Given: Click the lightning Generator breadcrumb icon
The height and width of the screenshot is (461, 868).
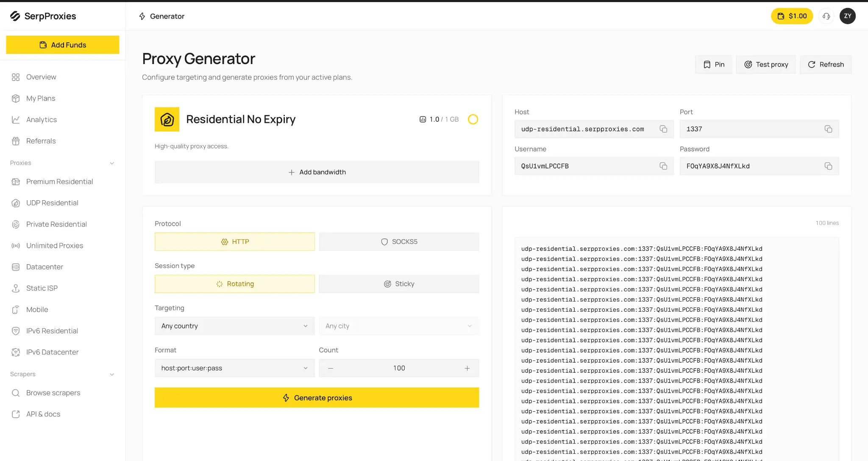Looking at the screenshot, I should pyautogui.click(x=142, y=16).
